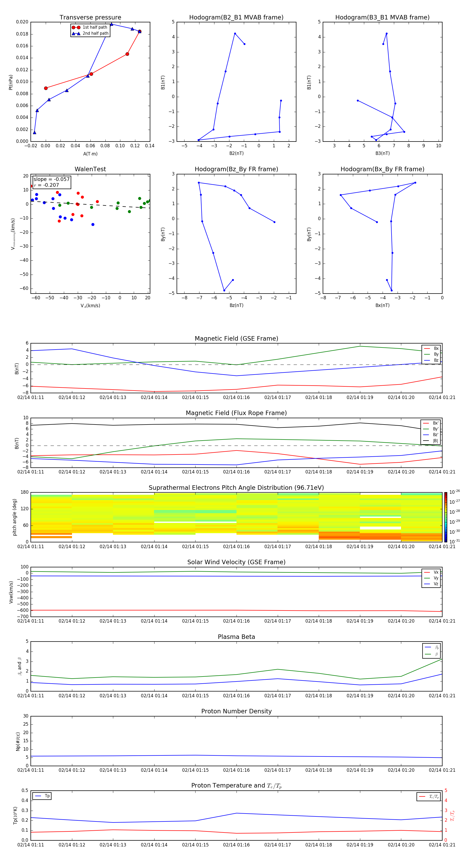Click the 'pitch angle (deg)' axis label
The width and height of the screenshot is (473, 868).
14,517
